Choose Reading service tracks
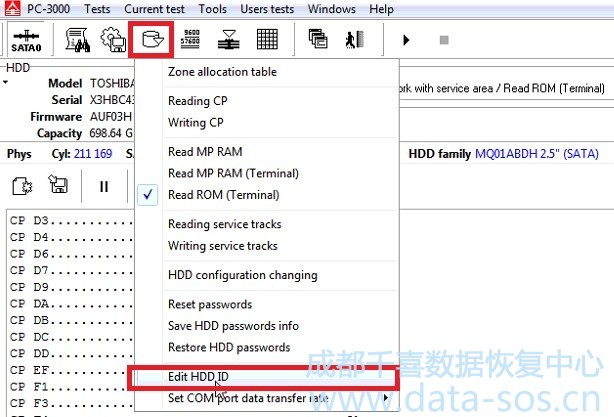 [267, 224]
